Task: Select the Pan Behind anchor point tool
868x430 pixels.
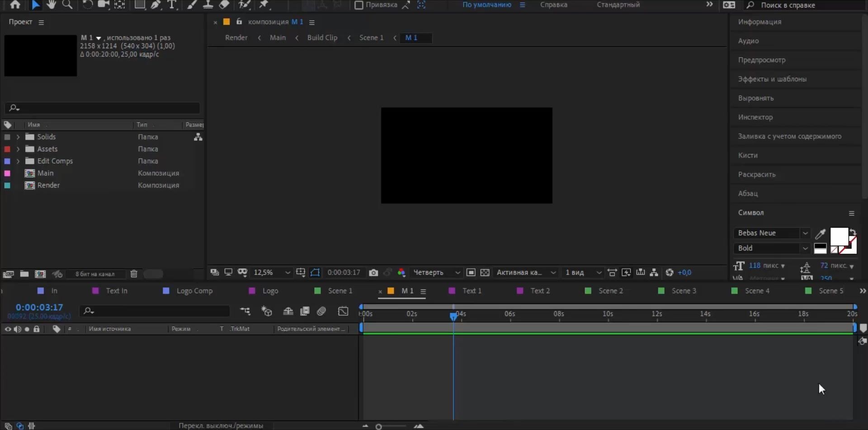Action: pyautogui.click(x=119, y=5)
